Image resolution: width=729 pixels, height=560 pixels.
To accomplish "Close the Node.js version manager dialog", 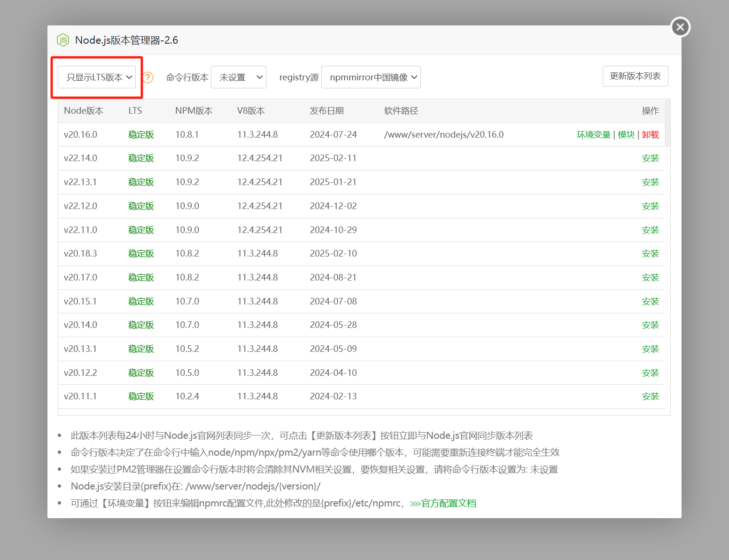I will tap(680, 27).
